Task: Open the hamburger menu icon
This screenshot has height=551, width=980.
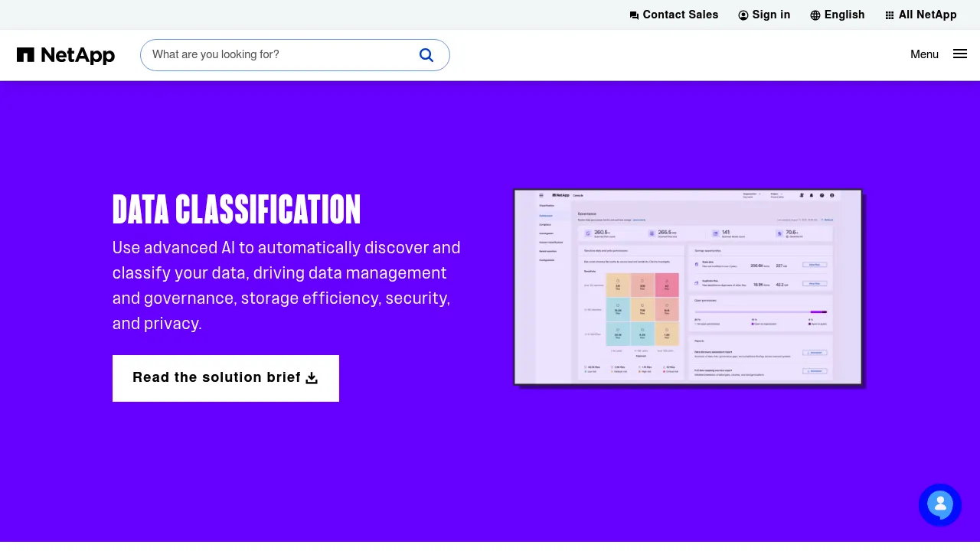Action: pos(960,54)
